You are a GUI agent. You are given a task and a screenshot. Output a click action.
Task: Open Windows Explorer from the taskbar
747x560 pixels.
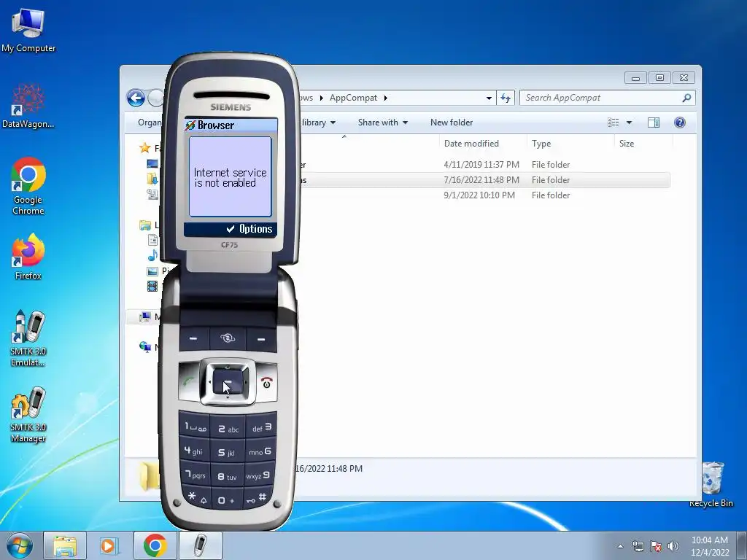tap(65, 545)
